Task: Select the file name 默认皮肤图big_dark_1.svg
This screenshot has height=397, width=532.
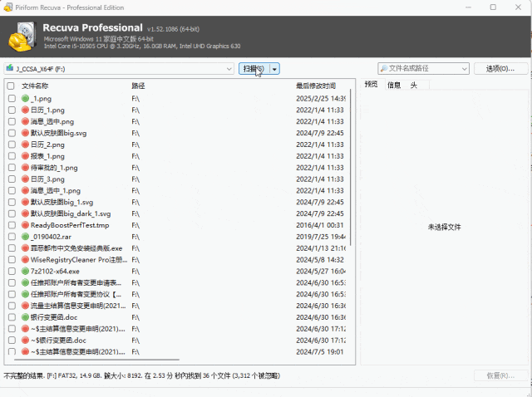Action: (x=71, y=213)
